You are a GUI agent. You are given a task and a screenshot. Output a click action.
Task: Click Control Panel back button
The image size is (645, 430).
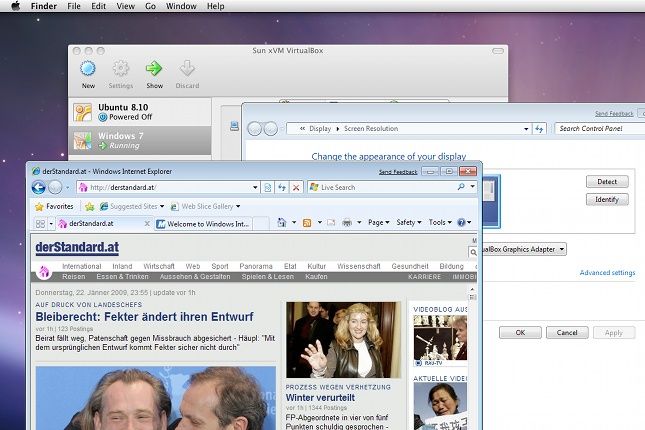(255, 129)
